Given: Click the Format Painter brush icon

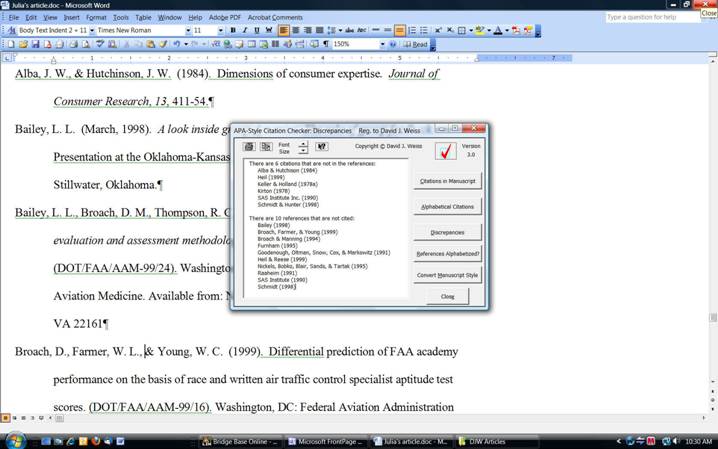Looking at the screenshot, I should click(x=163, y=44).
